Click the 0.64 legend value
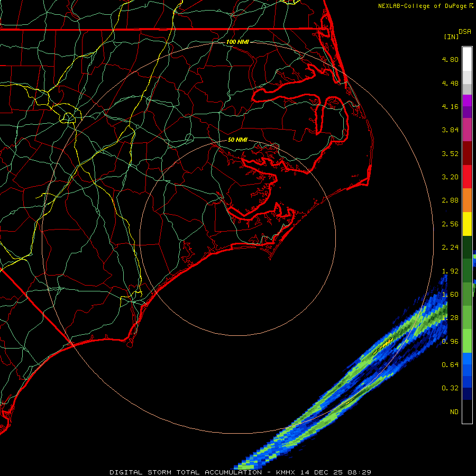The height and width of the screenshot is (476, 476). coord(450,364)
